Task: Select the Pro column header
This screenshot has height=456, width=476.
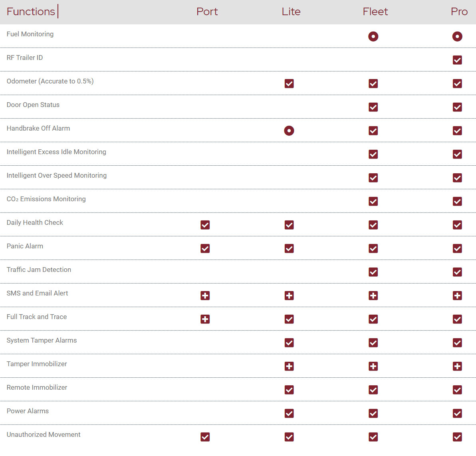Action: tap(459, 12)
